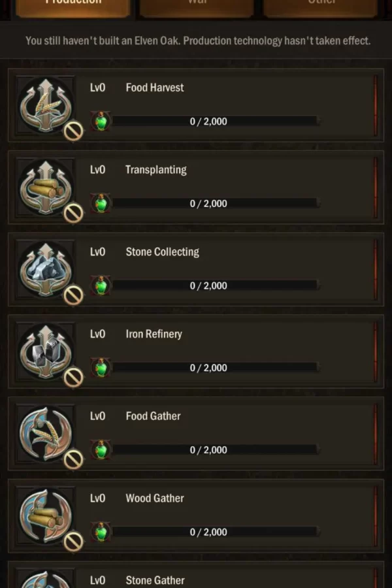Tap the Food Gather technology icon
The height and width of the screenshot is (588, 392).
tap(46, 434)
